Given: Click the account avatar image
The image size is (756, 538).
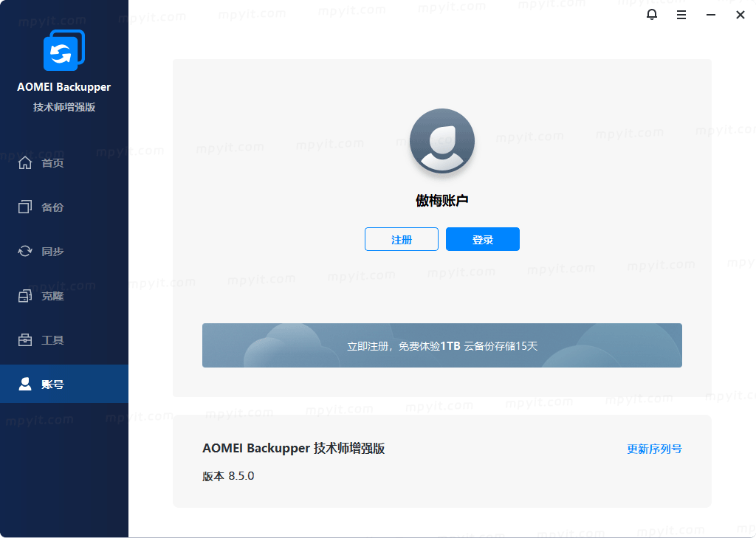Looking at the screenshot, I should (442, 141).
